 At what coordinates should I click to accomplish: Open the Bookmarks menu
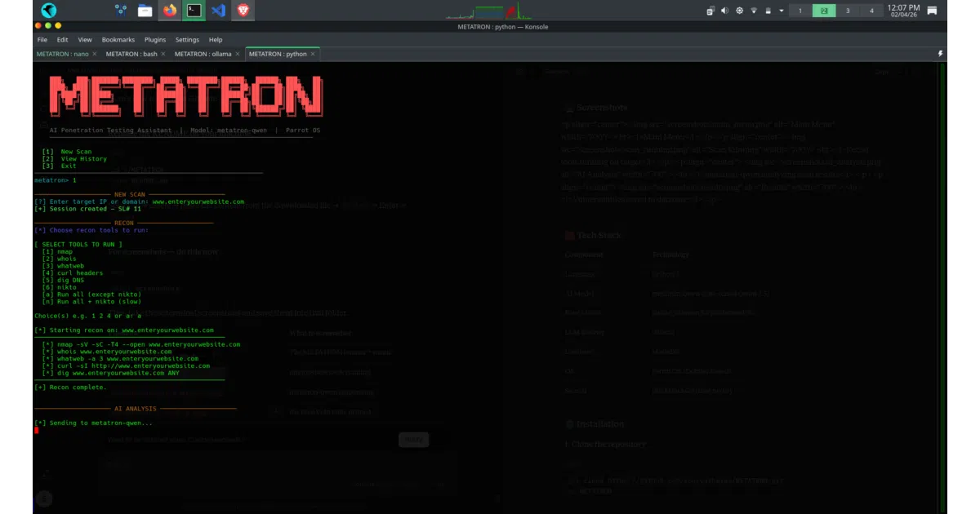tap(118, 39)
